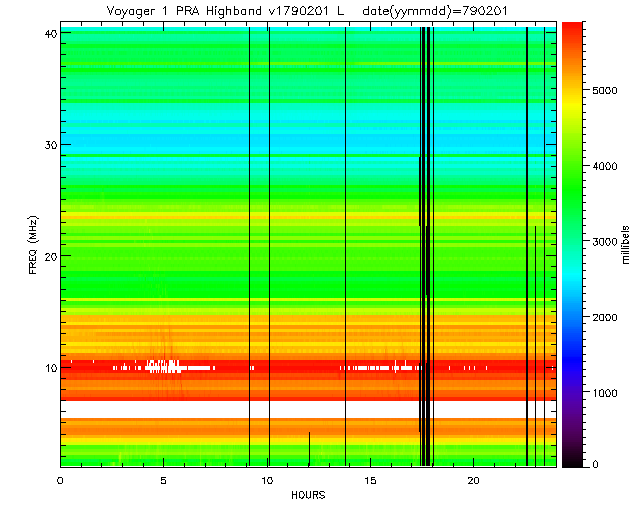This screenshot has height=512, width=640.
Task: Click the 'FREQ (MHz)' y-axis label
Action: coord(33,245)
